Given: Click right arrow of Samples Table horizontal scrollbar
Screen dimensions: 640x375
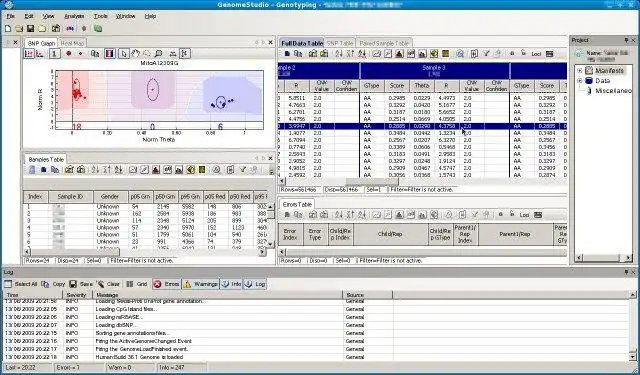Looking at the screenshot, I should 262,253.
